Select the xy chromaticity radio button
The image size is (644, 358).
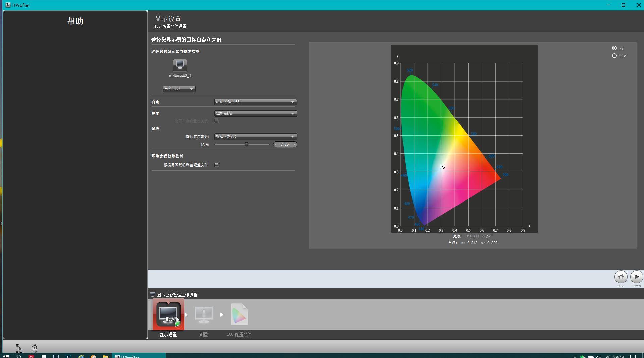(614, 48)
